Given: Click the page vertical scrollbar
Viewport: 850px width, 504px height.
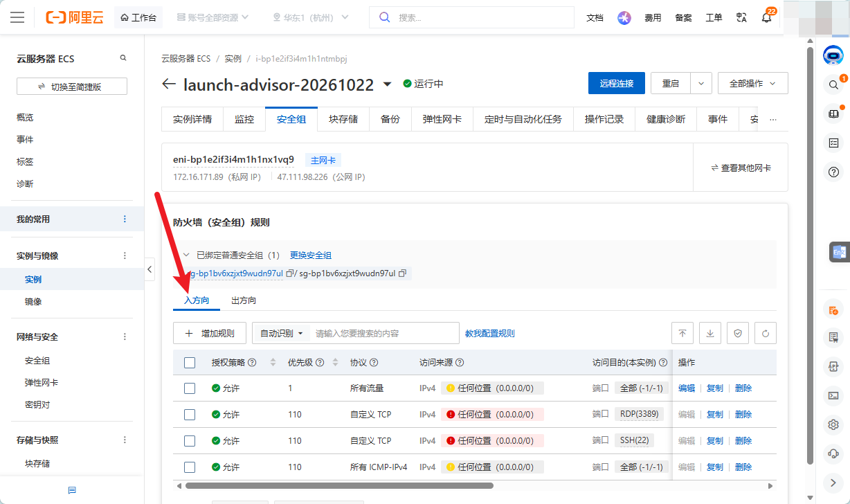Looking at the screenshot, I should point(811,256).
